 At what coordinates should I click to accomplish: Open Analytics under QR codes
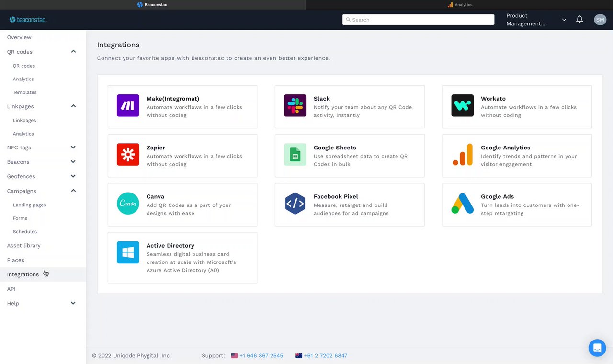point(23,79)
